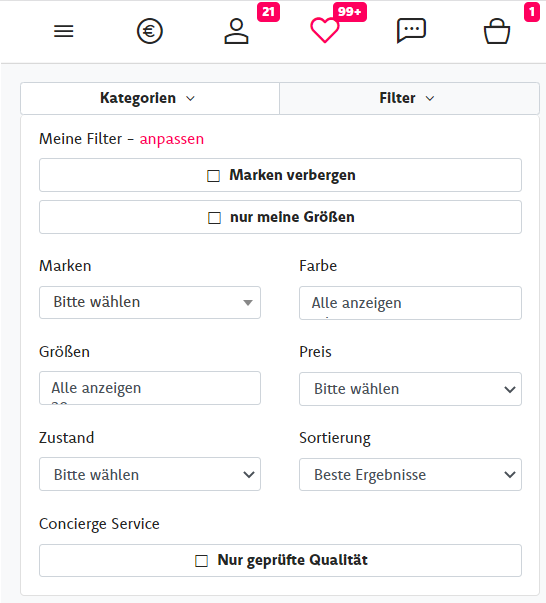Open the Marken dropdown
The height and width of the screenshot is (603, 546).
(x=150, y=302)
